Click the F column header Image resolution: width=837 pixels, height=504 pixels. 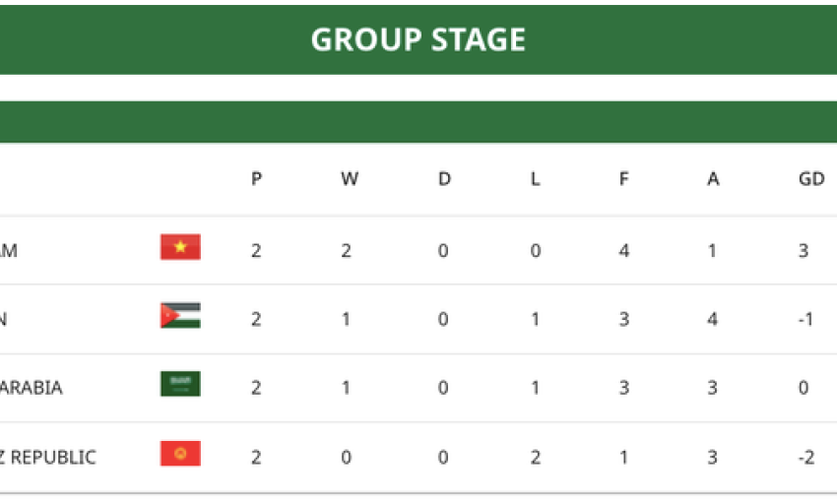click(x=623, y=179)
